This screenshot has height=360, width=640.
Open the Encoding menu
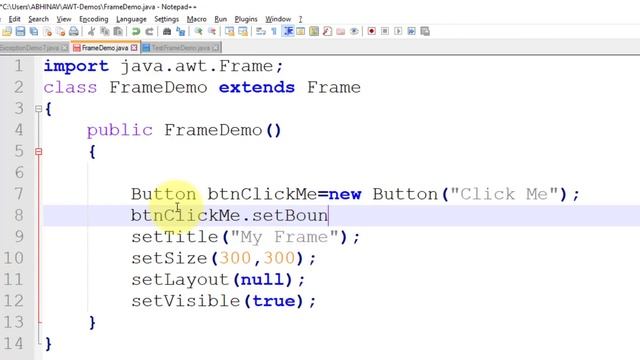coord(93,19)
